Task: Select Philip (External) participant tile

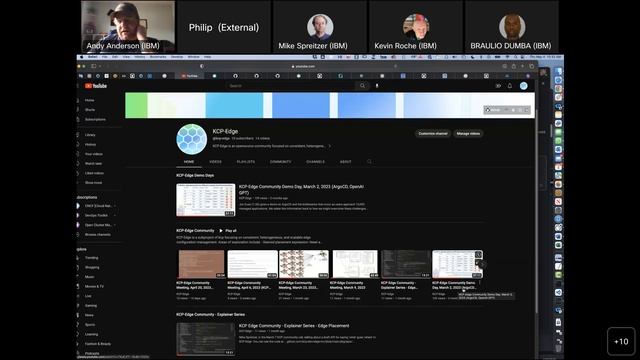Action: (224, 27)
